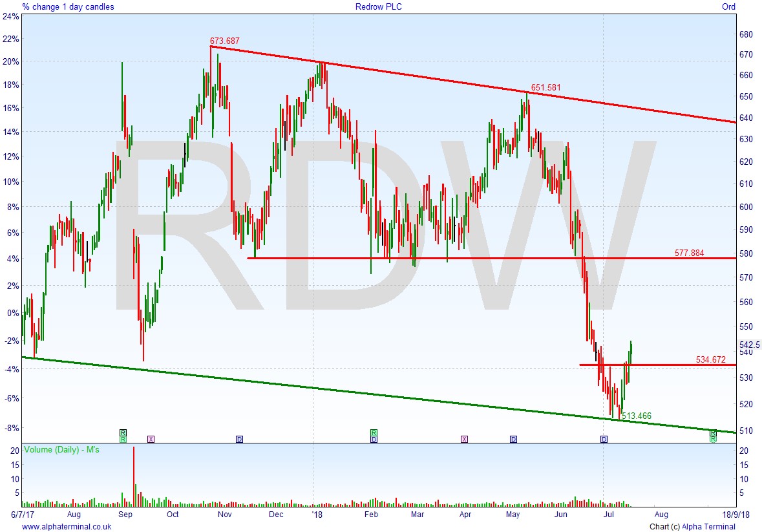Click the Redrow PLC chart title
The image size is (762, 532).
(379, 7)
